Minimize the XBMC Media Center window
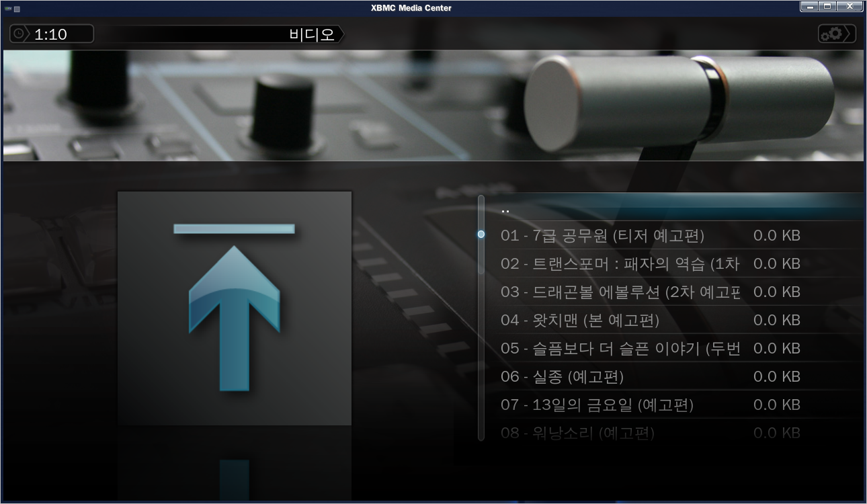This screenshot has height=504, width=867. [809, 7]
